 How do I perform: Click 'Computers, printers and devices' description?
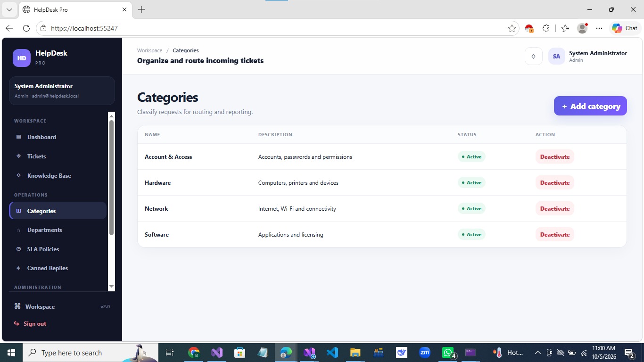[298, 183]
